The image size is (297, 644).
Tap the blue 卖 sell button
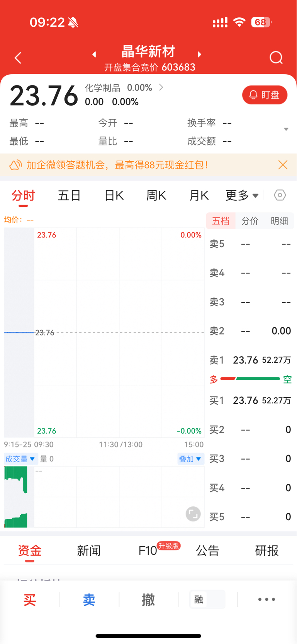pos(89,600)
